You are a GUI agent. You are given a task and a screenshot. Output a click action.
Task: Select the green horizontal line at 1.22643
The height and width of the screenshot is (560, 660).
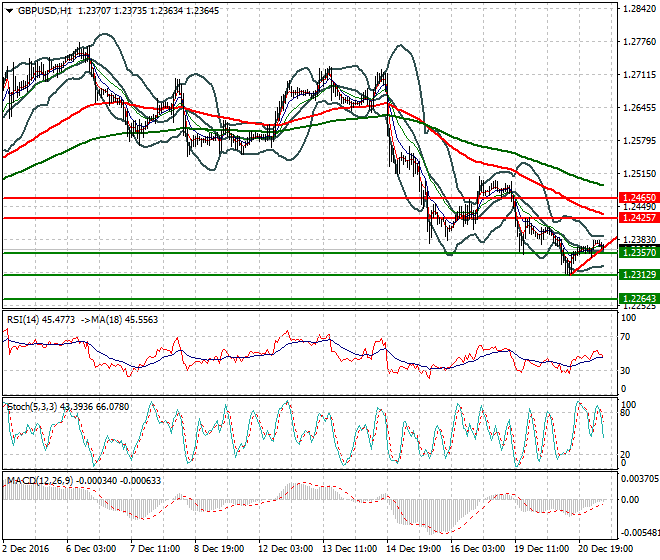point(310,299)
